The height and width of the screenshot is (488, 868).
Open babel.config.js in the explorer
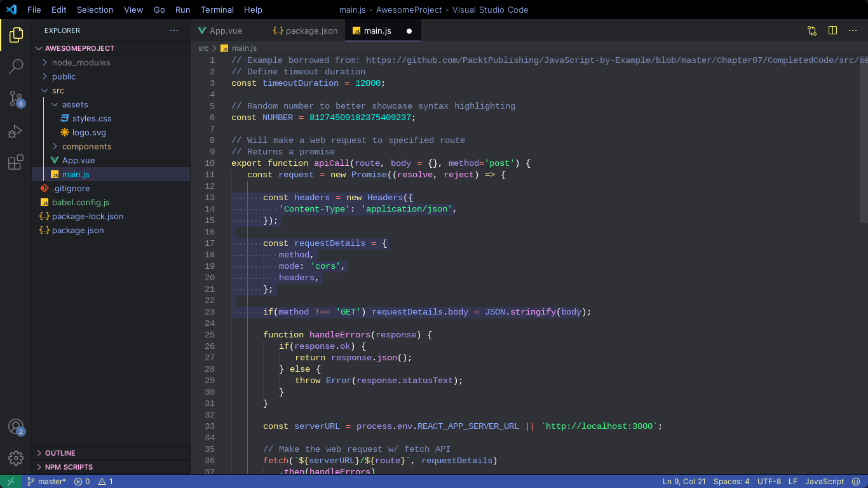pyautogui.click(x=111, y=202)
